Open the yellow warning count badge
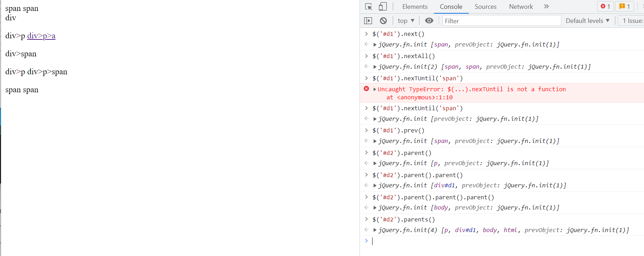 pos(624,6)
